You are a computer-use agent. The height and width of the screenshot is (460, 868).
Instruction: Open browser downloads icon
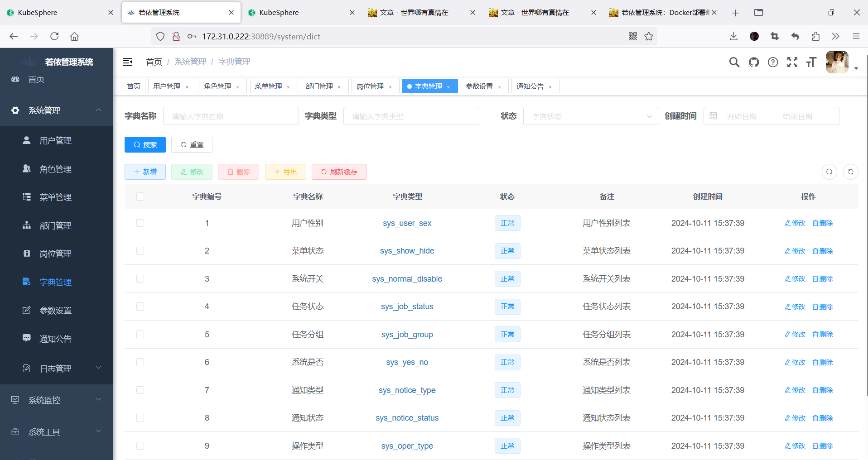point(734,36)
